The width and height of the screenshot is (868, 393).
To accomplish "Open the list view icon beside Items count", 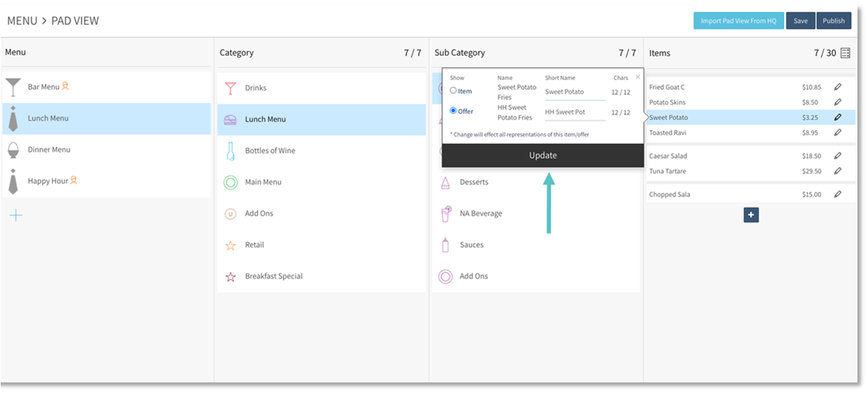I will click(846, 53).
